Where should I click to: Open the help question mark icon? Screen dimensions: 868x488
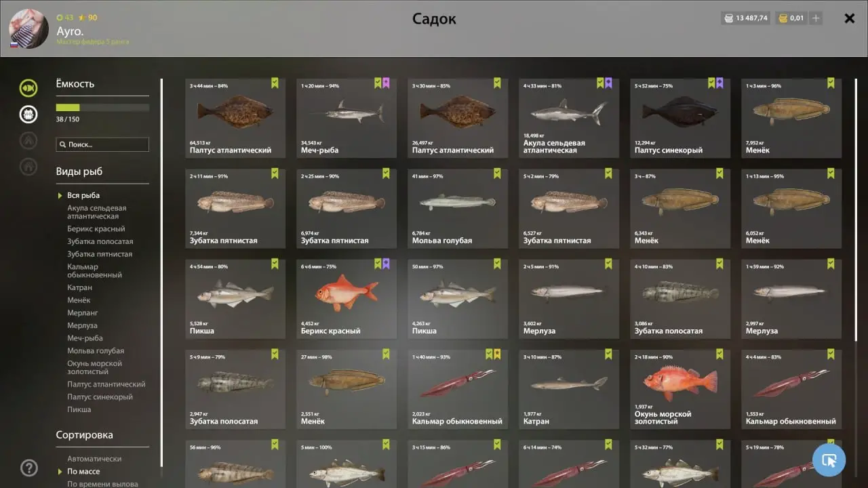coord(29,467)
